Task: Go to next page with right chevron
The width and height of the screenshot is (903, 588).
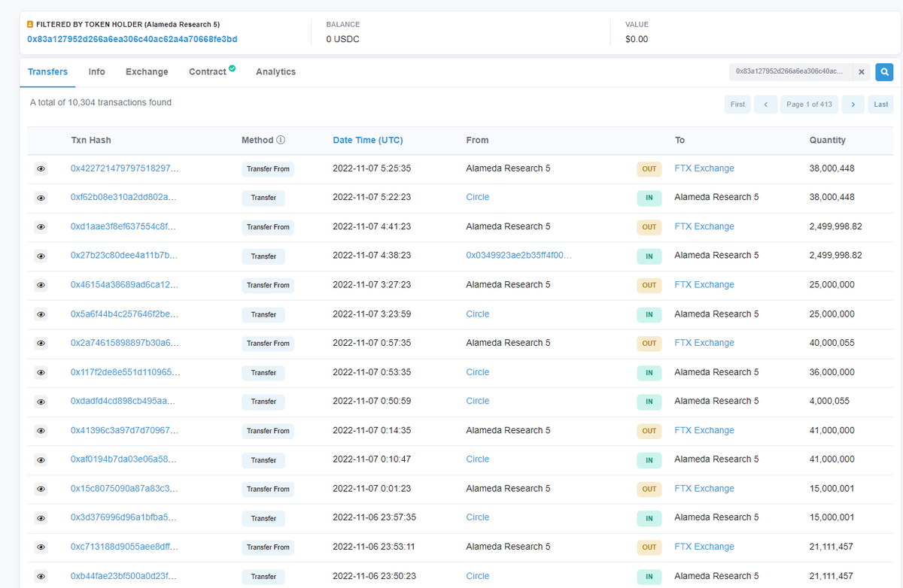Action: [853, 105]
